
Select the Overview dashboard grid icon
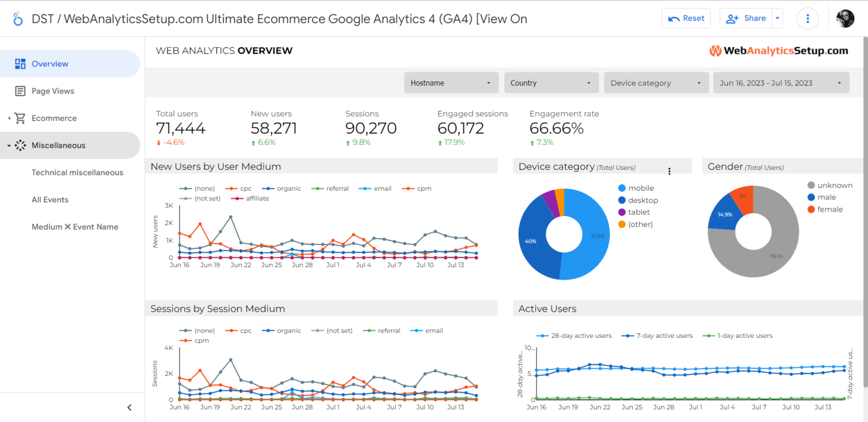(x=20, y=63)
